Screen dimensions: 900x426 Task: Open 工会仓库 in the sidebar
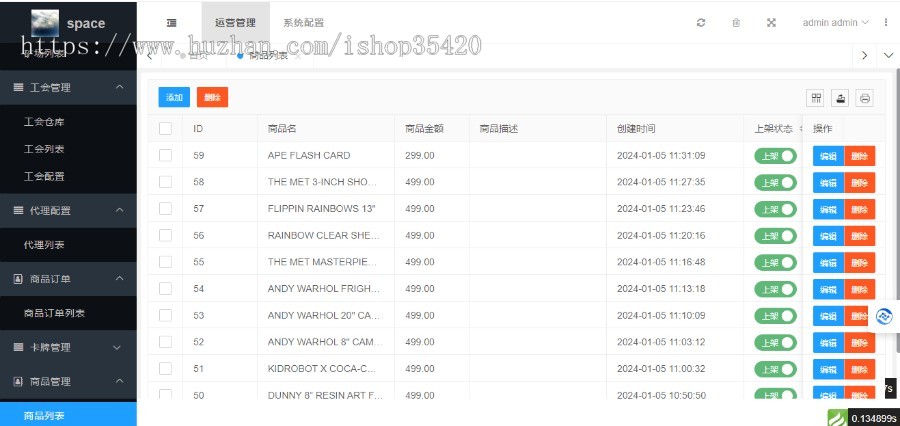[44, 122]
